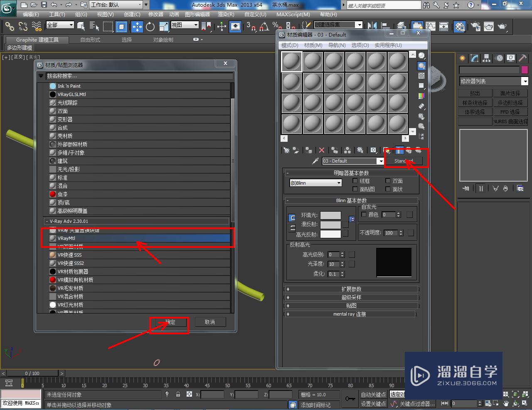Screen dimensions: 532x410
Task: Click Reset Map red X icon
Action: pos(322,150)
